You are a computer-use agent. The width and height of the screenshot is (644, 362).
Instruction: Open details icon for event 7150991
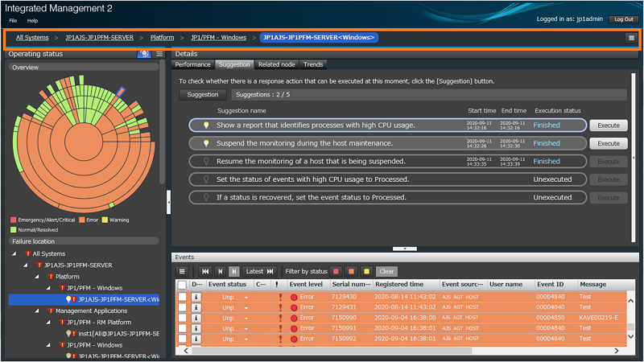(196, 328)
